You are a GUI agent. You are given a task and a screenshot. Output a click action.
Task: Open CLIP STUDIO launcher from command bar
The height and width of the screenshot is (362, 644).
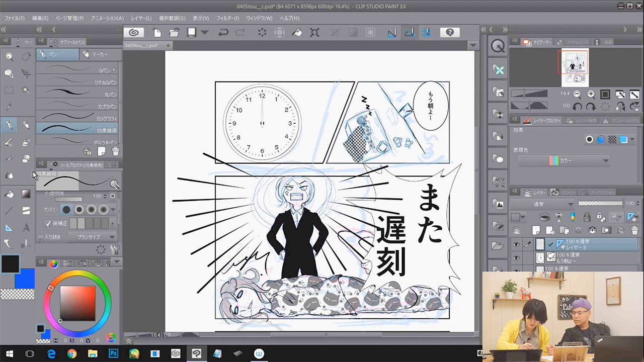coord(134,33)
